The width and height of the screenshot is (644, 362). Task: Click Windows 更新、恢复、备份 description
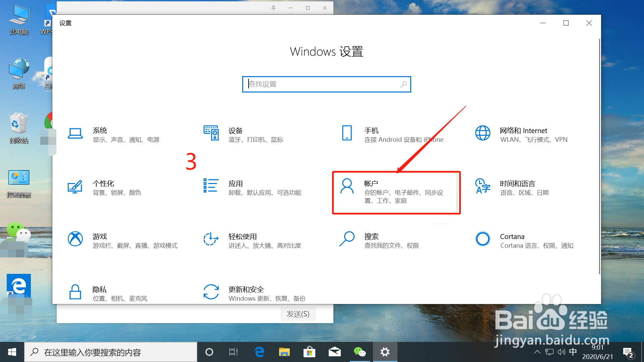267,299
